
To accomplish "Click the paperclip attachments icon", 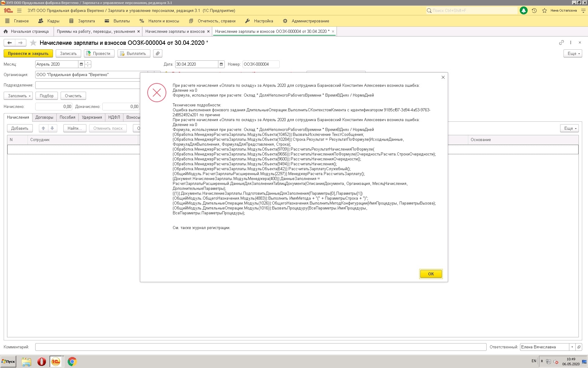I will pos(157,53).
